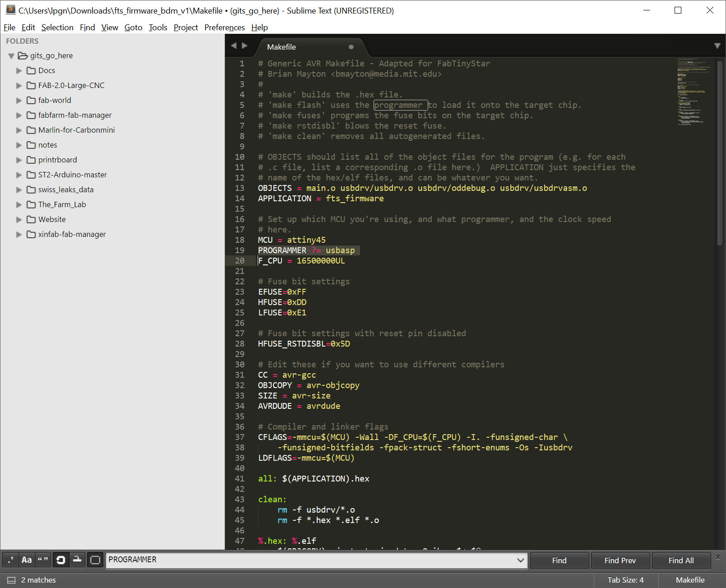This screenshot has height=588, width=726.
Task: Select the swiss_leaks_data folder label
Action: 66,190
